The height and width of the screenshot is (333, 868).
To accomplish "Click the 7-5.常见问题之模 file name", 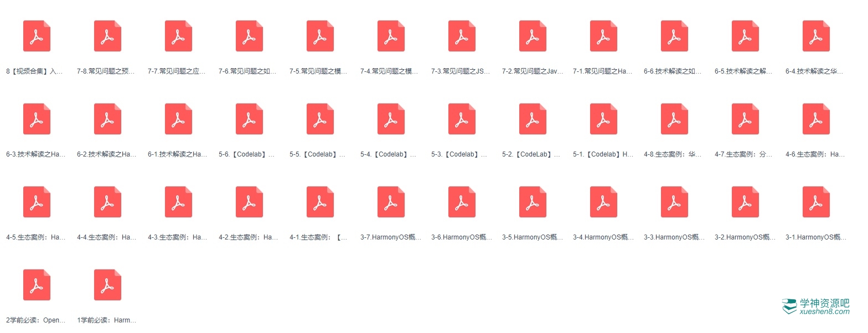I will [x=319, y=71].
